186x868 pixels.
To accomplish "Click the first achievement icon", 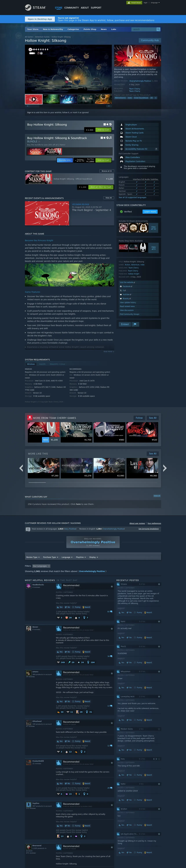I will coord(123,228).
